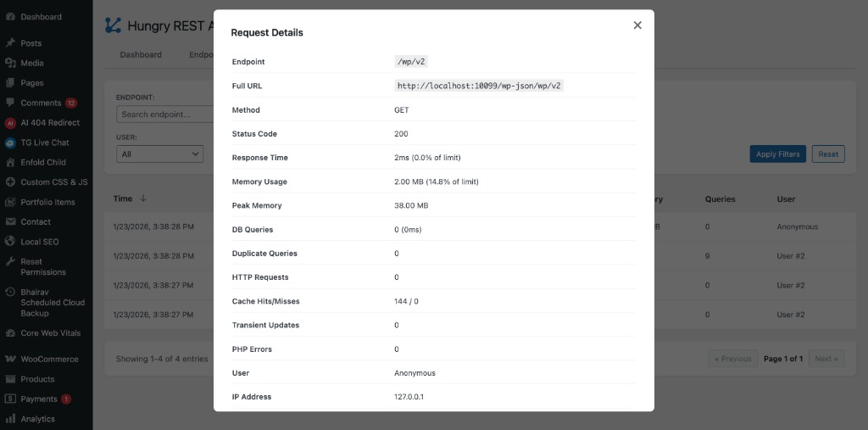Click the Queries column header

point(720,199)
